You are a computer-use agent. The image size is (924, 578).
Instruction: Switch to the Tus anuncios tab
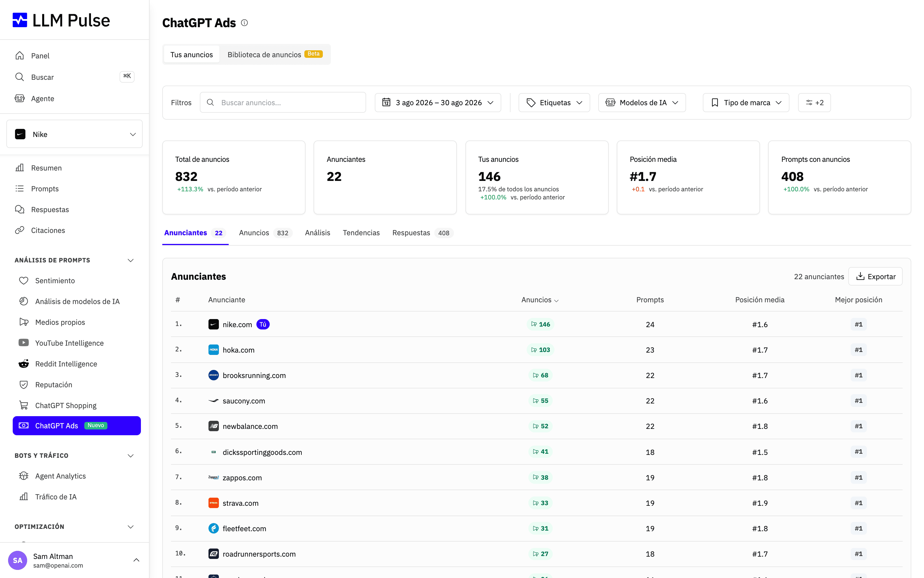(191, 54)
